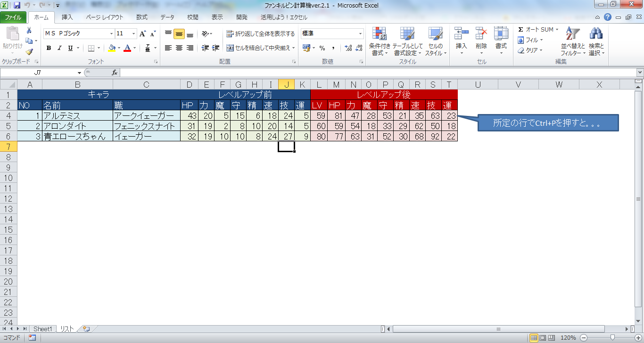644x343 pixels.
Task: Click the 120% zoom level button
Action: [x=568, y=338]
